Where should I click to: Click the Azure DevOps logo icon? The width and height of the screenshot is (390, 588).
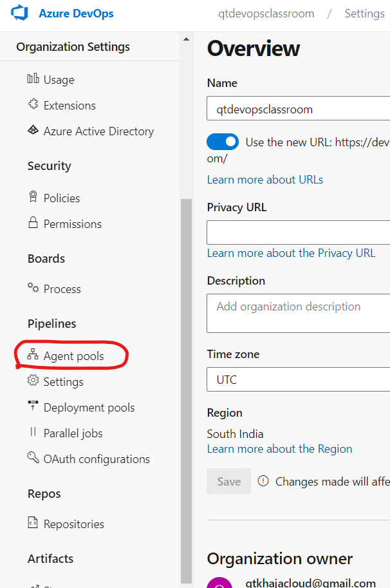(19, 13)
